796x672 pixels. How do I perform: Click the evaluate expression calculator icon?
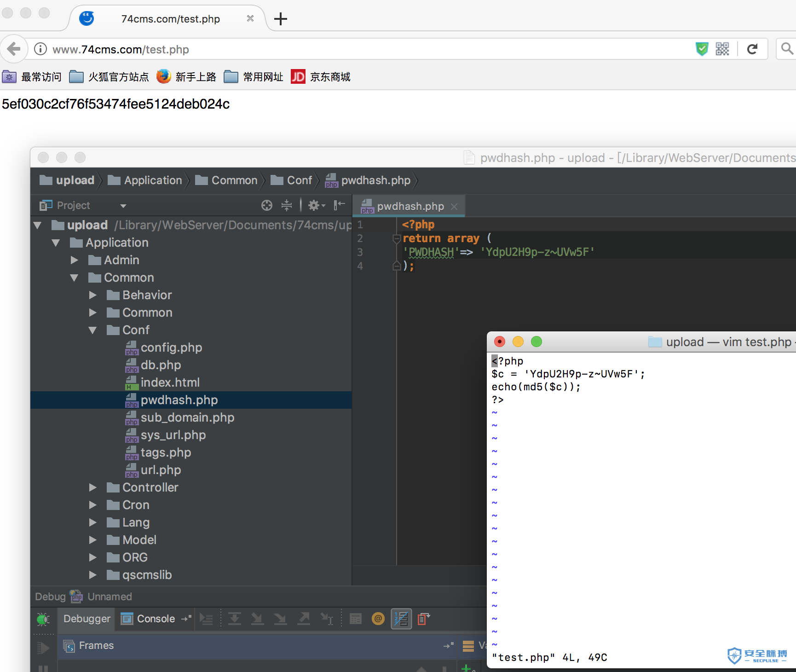(355, 619)
